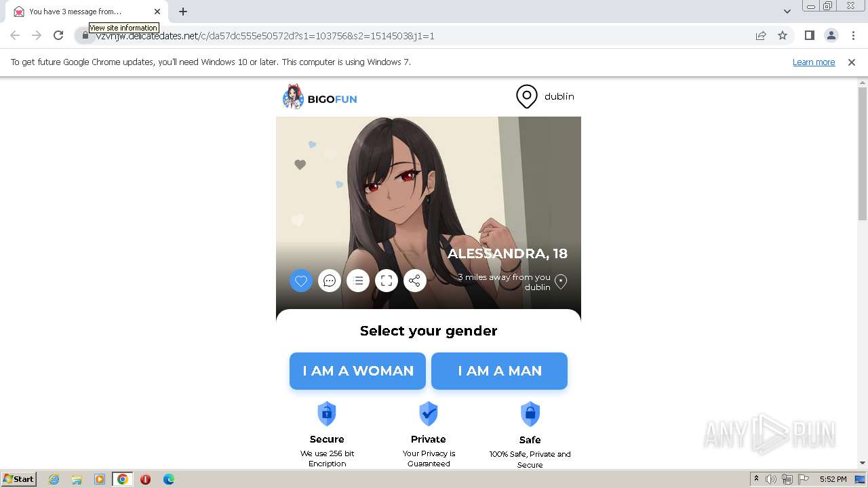868x488 pixels.
Task: Open the Chrome profile avatar
Action: [831, 35]
